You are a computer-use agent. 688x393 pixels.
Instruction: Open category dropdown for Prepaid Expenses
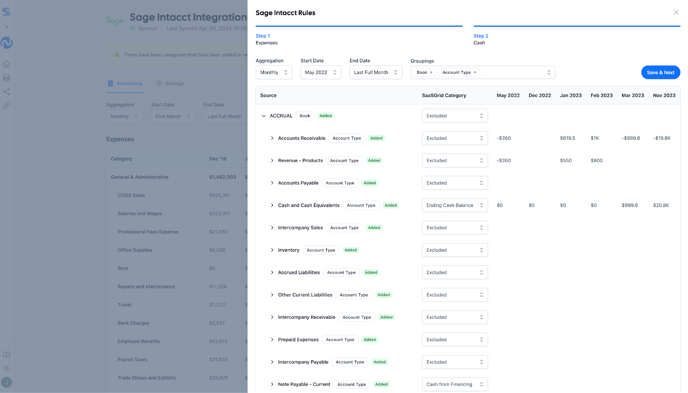coord(455,339)
